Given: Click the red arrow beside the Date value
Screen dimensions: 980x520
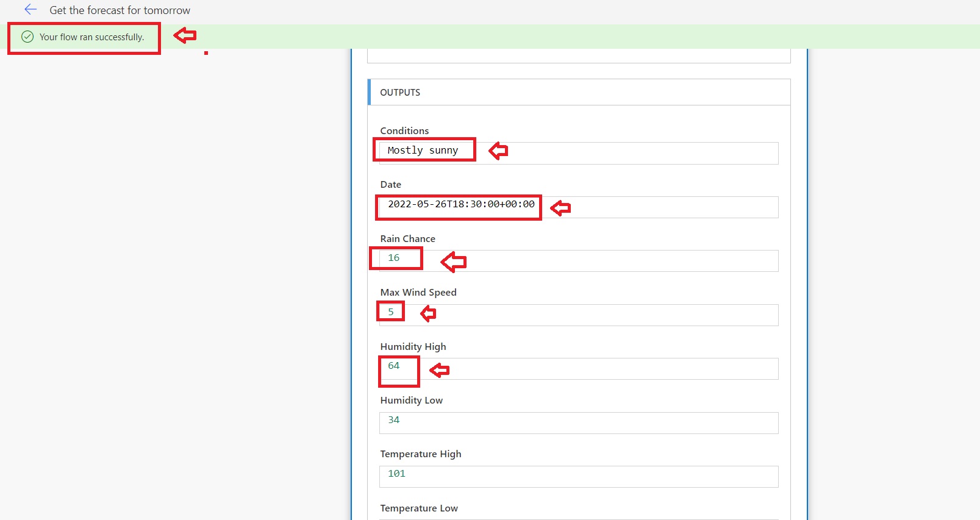Looking at the screenshot, I should tap(560, 208).
